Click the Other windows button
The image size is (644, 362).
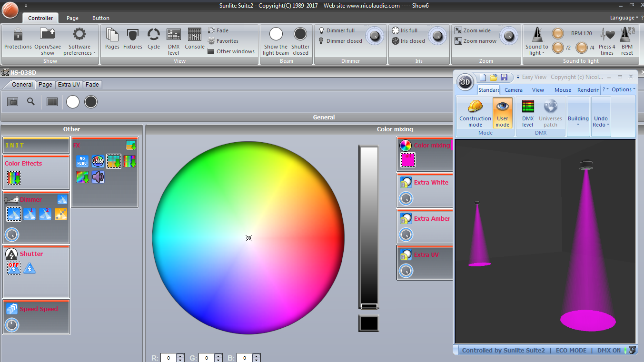click(231, 51)
